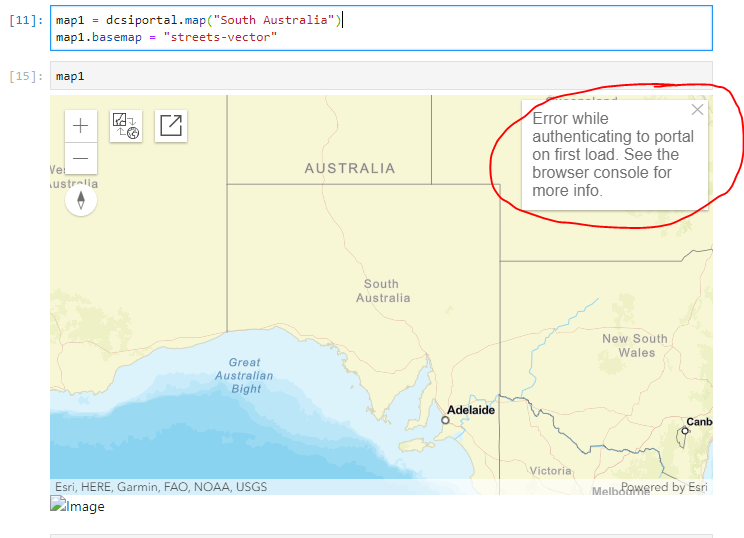Click the [15] cell prompt number
This screenshot has width=744, height=538.
(x=26, y=76)
